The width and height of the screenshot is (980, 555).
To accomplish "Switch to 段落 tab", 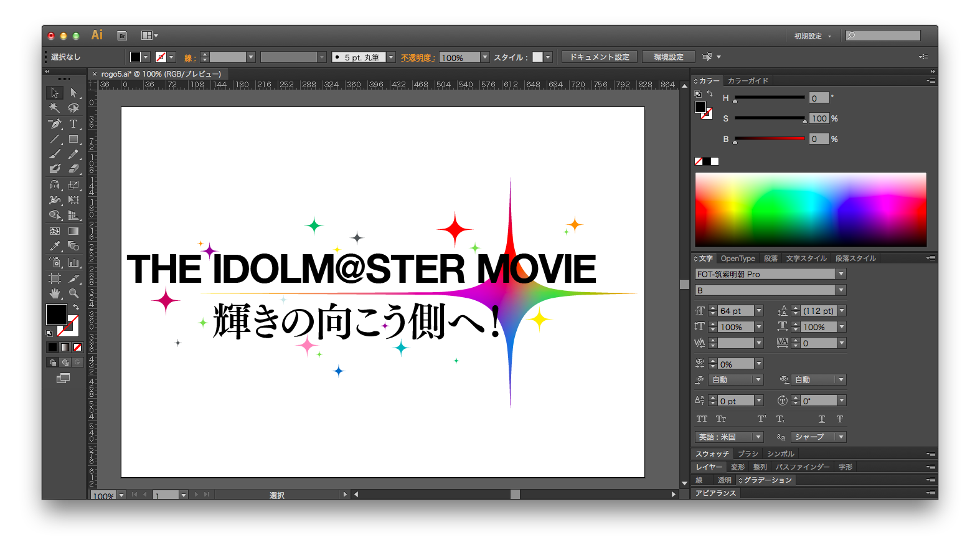I will (x=771, y=259).
